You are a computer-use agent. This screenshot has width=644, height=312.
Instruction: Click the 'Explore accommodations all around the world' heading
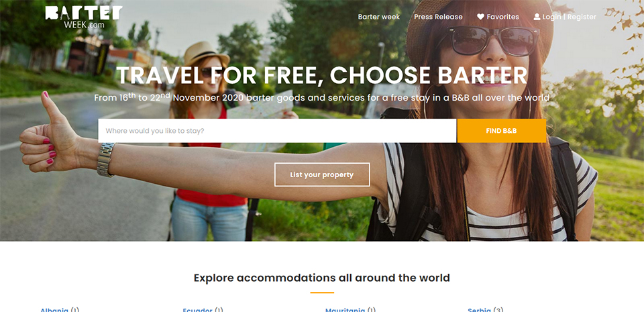click(x=322, y=278)
